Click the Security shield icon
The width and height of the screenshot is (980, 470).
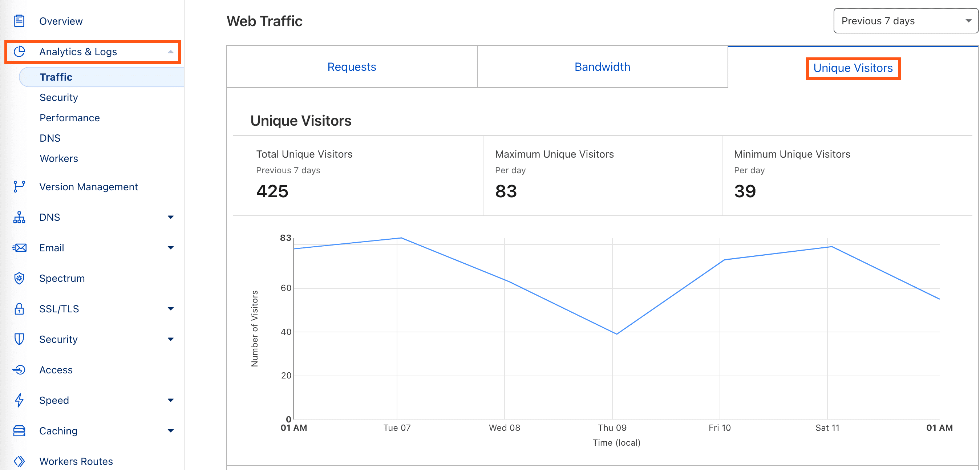tap(19, 339)
